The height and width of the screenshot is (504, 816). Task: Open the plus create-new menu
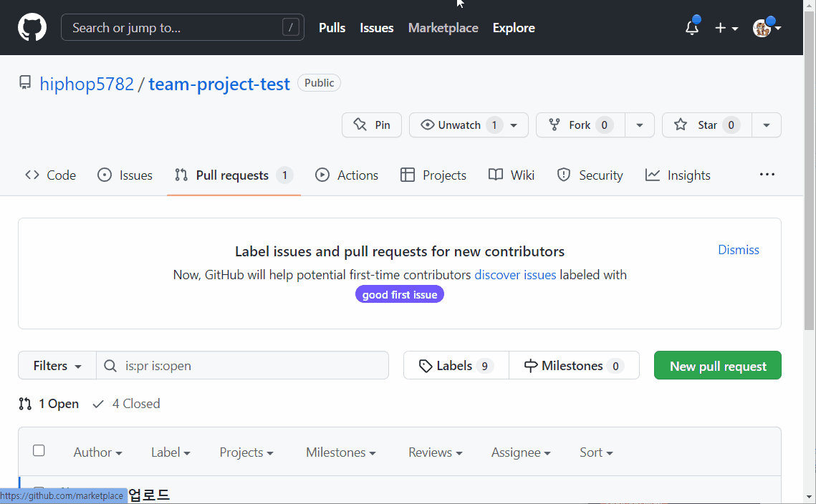pos(726,28)
